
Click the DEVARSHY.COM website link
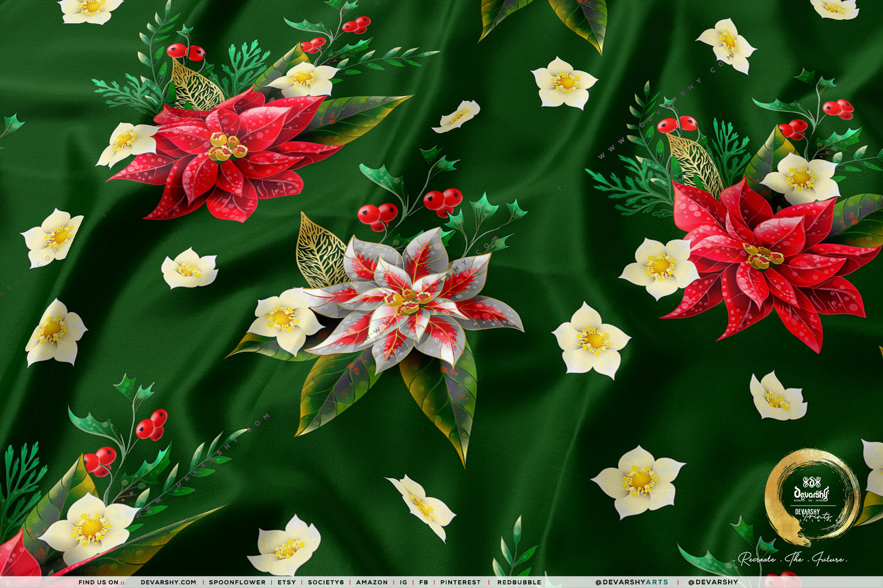tap(168, 582)
